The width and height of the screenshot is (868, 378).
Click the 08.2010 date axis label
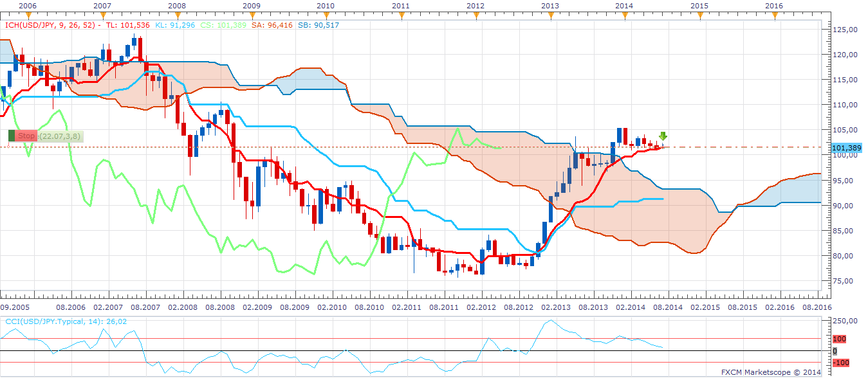[x=368, y=308]
